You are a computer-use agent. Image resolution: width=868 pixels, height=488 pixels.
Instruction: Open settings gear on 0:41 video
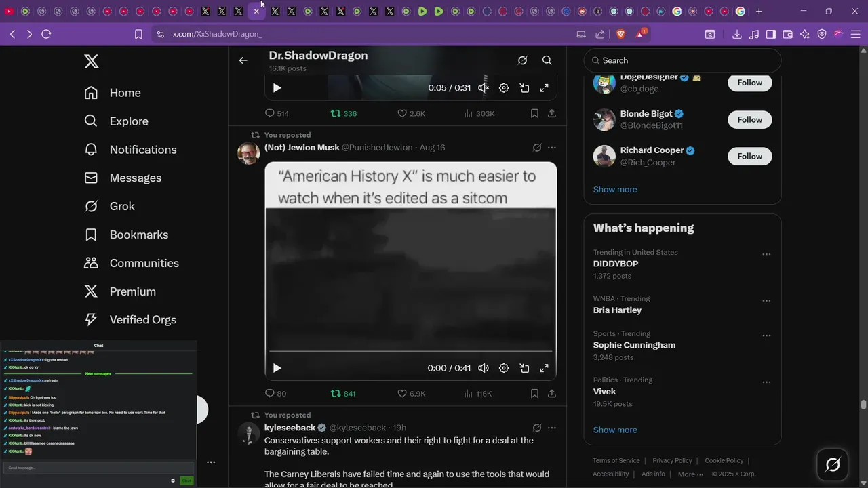504,368
